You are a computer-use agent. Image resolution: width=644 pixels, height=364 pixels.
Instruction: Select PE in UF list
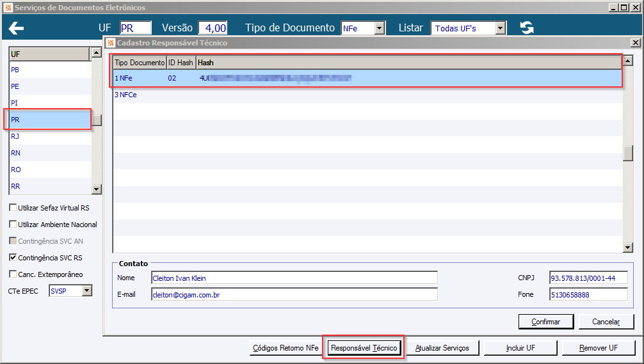[50, 86]
